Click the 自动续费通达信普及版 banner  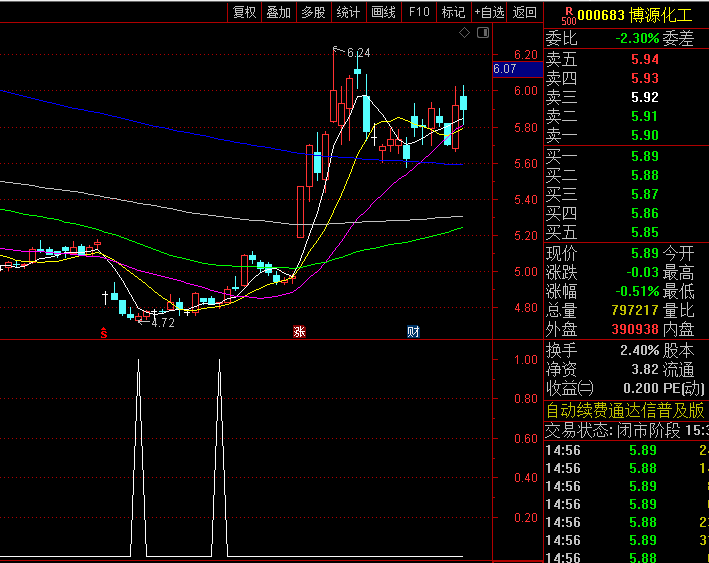pos(625,410)
